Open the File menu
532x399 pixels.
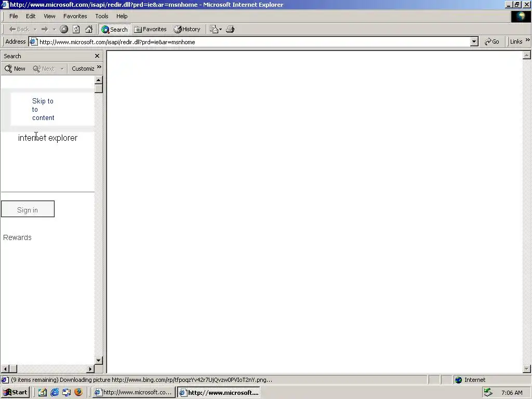14,16
